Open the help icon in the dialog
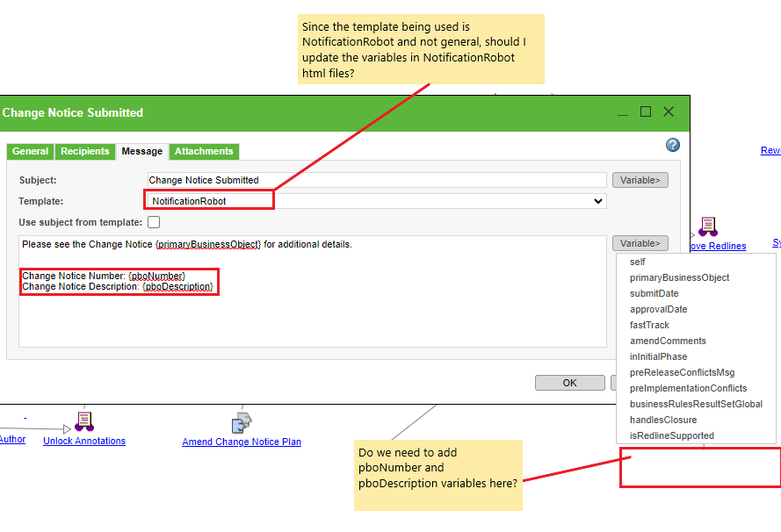This screenshot has width=781, height=532. point(672,145)
